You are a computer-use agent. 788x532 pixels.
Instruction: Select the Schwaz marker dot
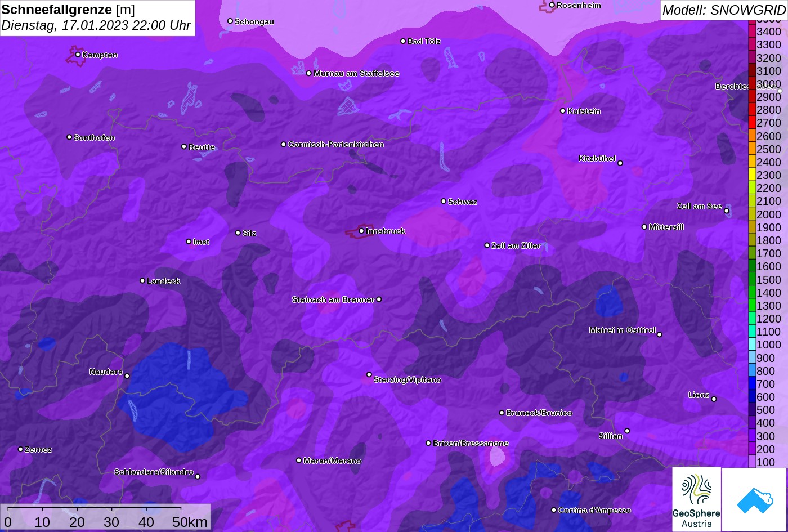click(444, 201)
